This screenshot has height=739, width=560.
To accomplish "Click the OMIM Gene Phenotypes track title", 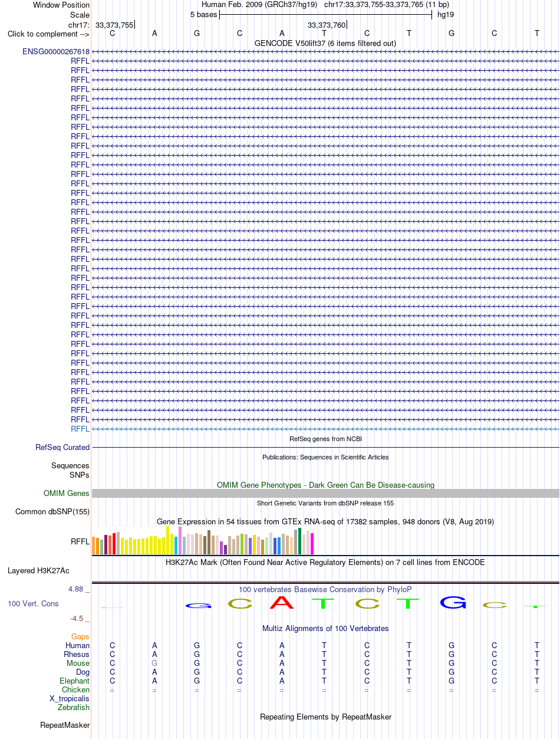I will click(x=325, y=485).
